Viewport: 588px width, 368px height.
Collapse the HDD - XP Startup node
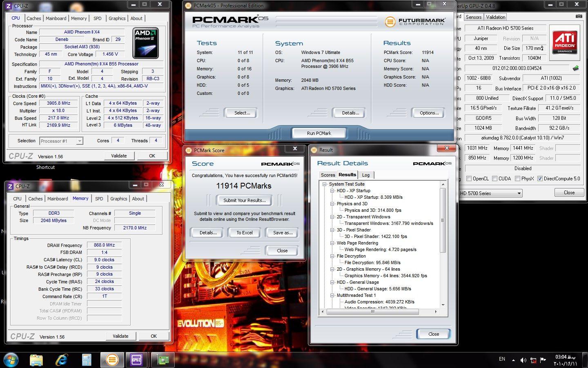[332, 191]
